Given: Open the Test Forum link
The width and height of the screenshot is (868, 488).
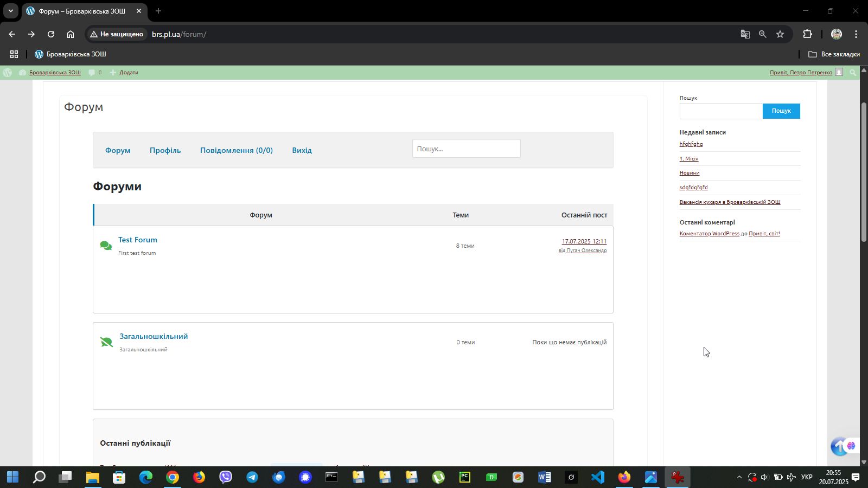Looking at the screenshot, I should 138,240.
